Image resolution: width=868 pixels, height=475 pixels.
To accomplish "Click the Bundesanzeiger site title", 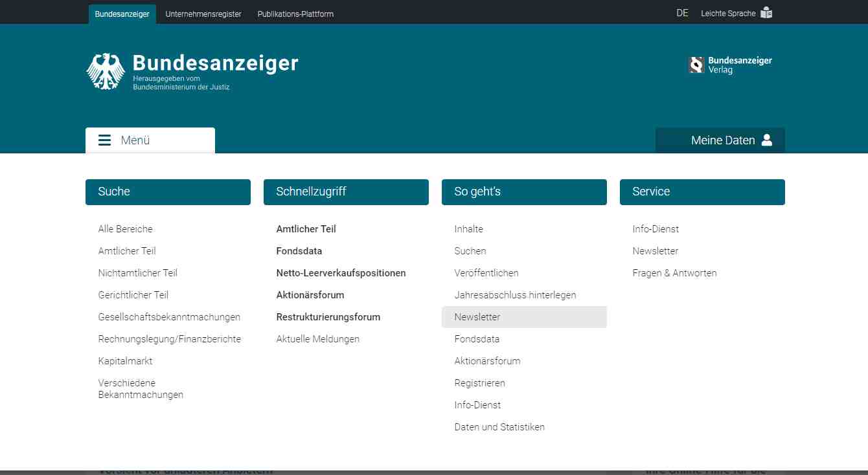I will click(x=216, y=63).
